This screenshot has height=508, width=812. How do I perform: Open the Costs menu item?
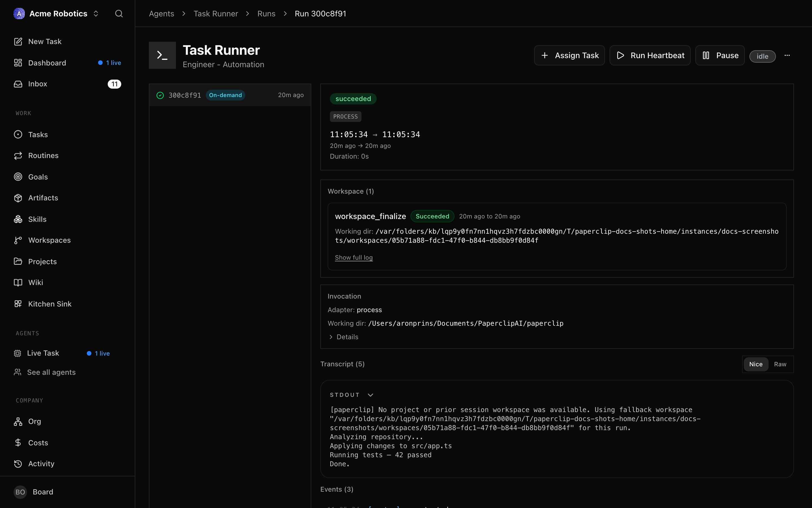pos(67,443)
